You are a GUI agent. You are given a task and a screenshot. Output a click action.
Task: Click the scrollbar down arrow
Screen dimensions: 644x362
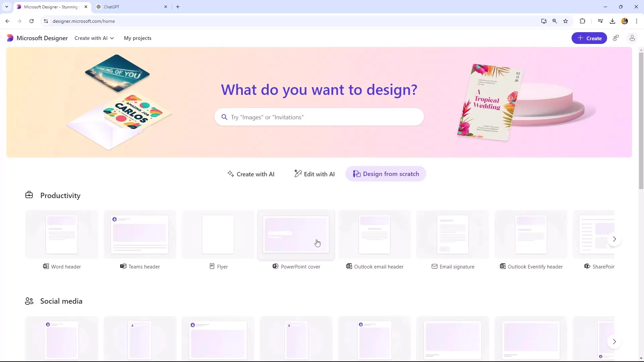click(x=641, y=358)
